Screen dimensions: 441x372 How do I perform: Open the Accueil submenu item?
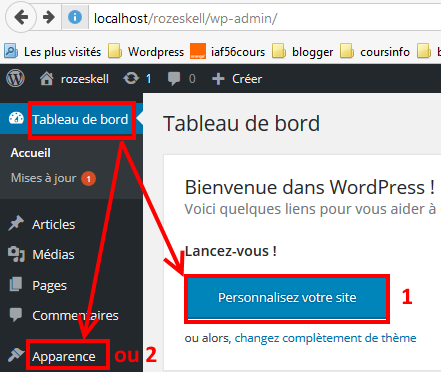click(31, 153)
